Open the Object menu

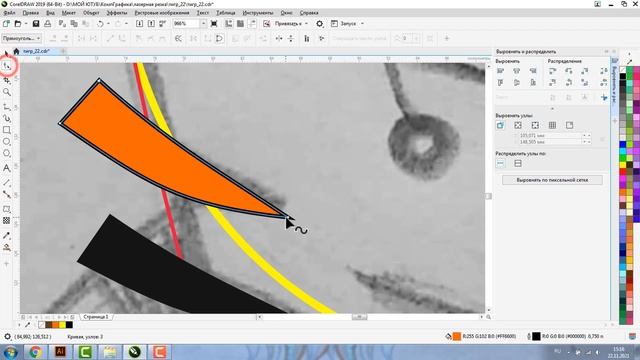(91, 13)
